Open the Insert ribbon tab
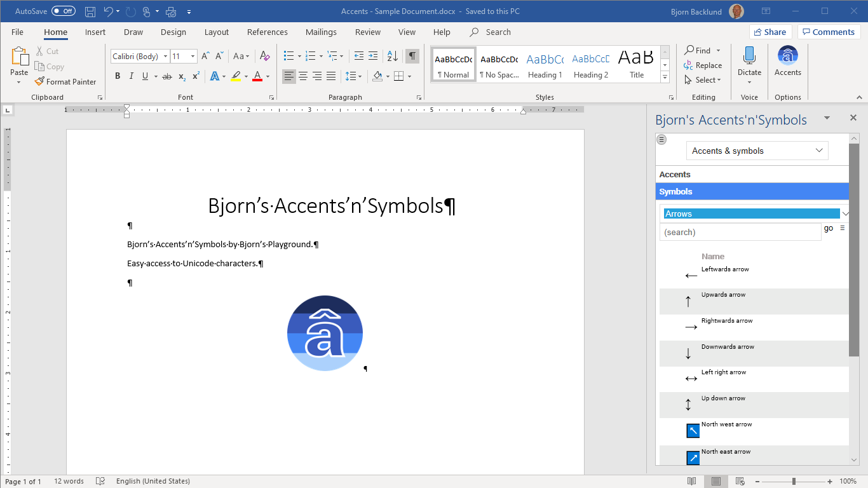 pyautogui.click(x=95, y=32)
